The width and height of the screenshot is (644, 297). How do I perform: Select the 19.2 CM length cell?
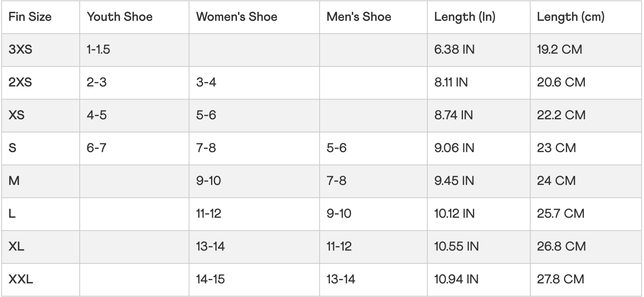559,50
